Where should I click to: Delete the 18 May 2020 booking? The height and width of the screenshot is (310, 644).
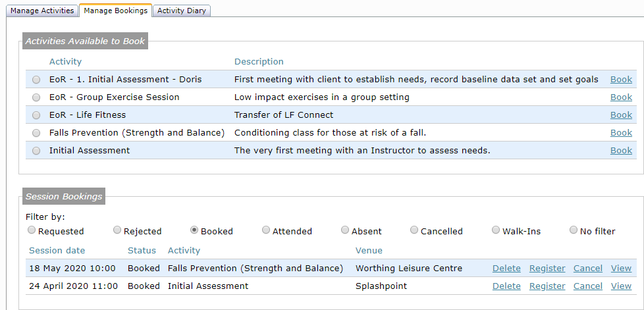(506, 269)
